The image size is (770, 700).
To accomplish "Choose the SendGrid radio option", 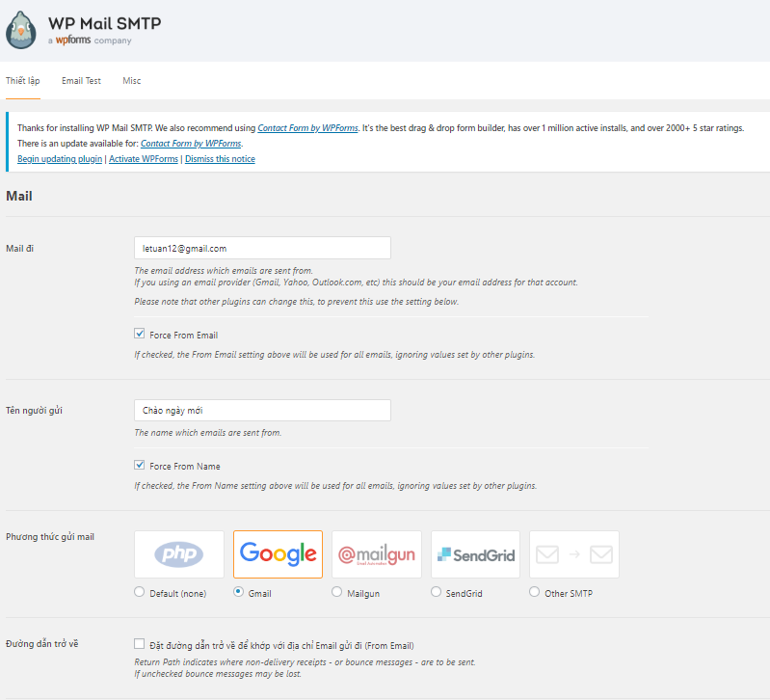I will click(436, 591).
